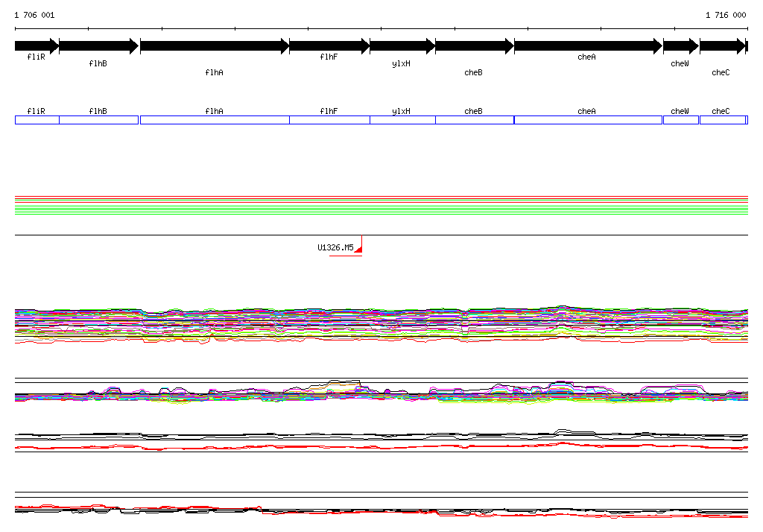Click the 1 716 000 end coordinate
The height and width of the screenshot is (532, 763).
click(726, 15)
